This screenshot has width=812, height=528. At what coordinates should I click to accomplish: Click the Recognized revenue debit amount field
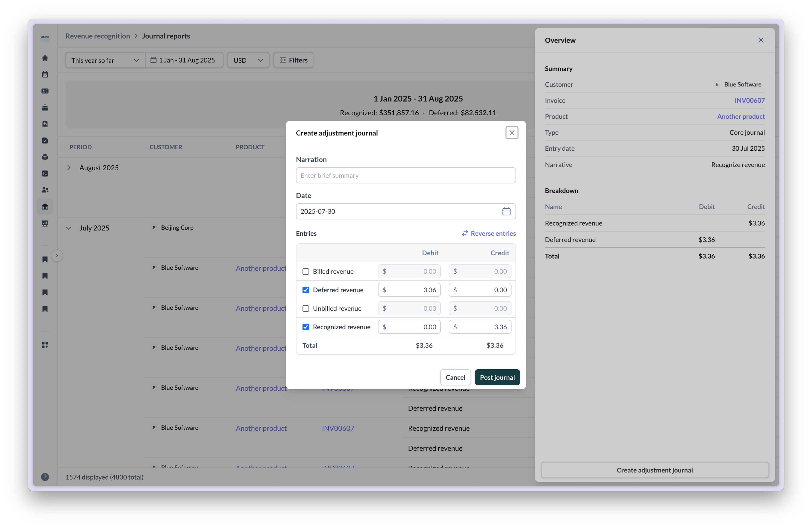pos(409,327)
